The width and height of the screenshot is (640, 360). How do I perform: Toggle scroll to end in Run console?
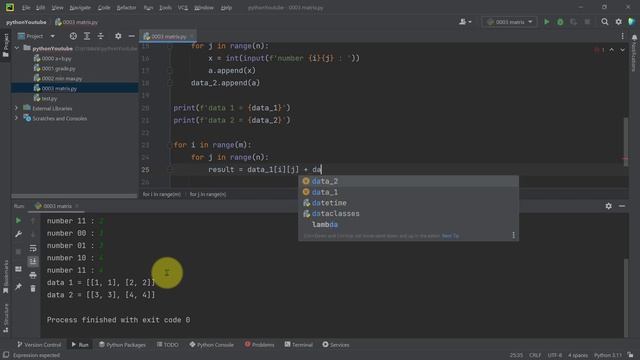(33, 261)
